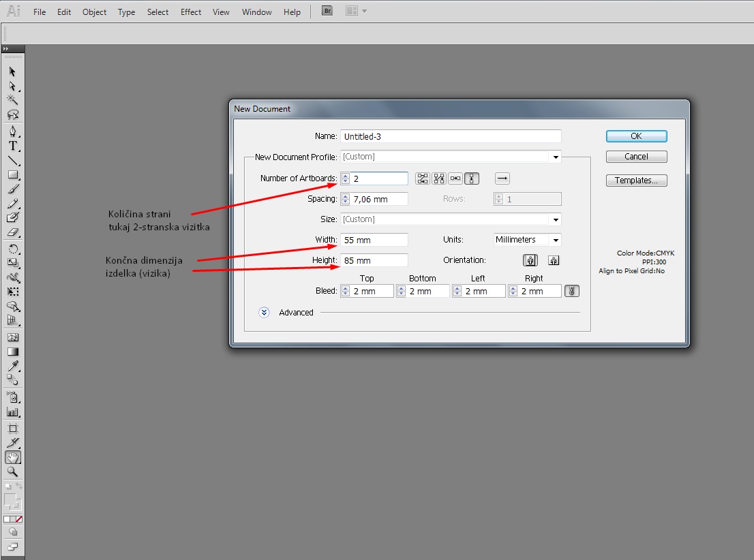Select the Rectangle tool

pos(12,174)
